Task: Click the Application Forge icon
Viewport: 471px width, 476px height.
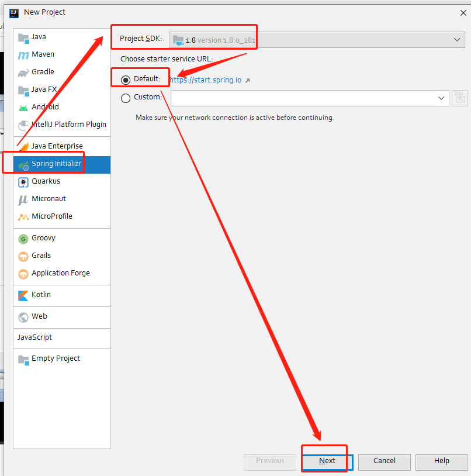Action: click(23, 274)
